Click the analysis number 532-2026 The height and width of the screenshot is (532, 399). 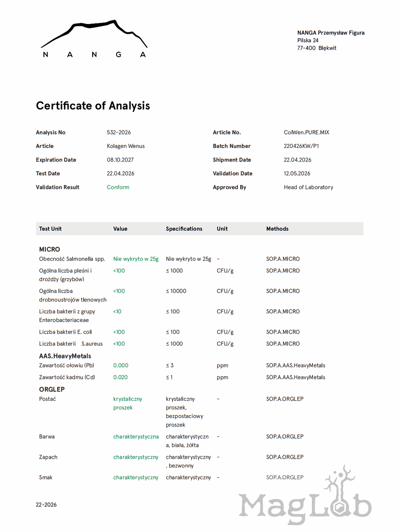[x=119, y=132]
